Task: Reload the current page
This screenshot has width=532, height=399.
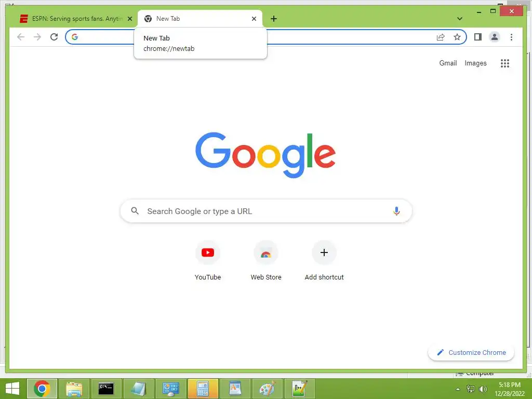Action: (54, 37)
